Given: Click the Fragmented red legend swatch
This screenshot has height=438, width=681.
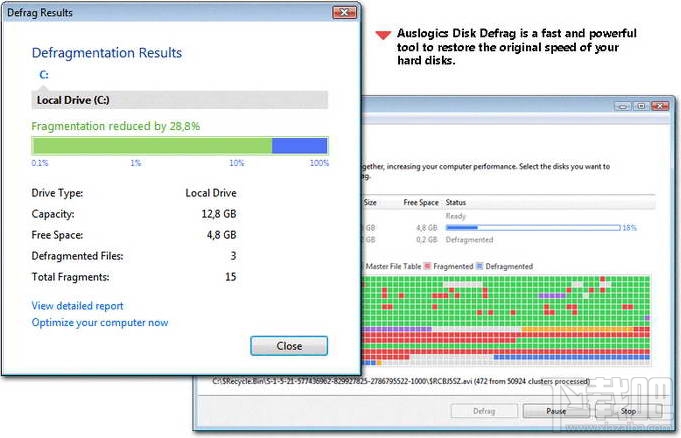Looking at the screenshot, I should click(427, 266).
